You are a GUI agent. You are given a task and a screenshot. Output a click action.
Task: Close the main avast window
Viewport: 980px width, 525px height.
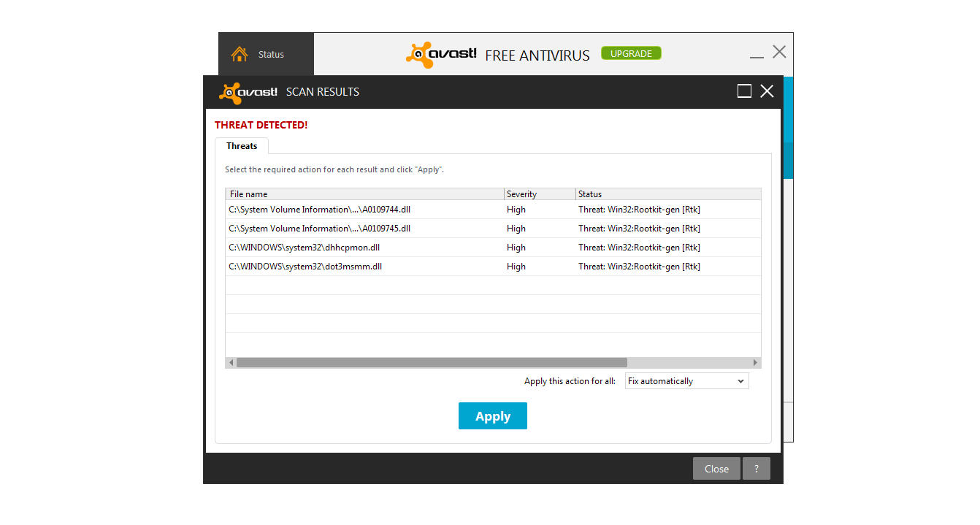[779, 52]
